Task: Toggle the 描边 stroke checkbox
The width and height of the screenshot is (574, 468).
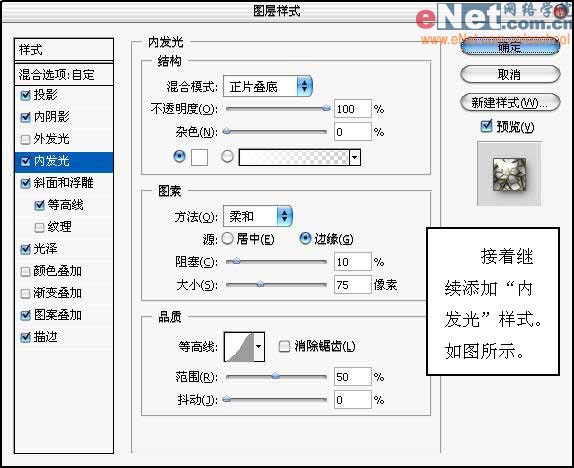Action: (25, 337)
